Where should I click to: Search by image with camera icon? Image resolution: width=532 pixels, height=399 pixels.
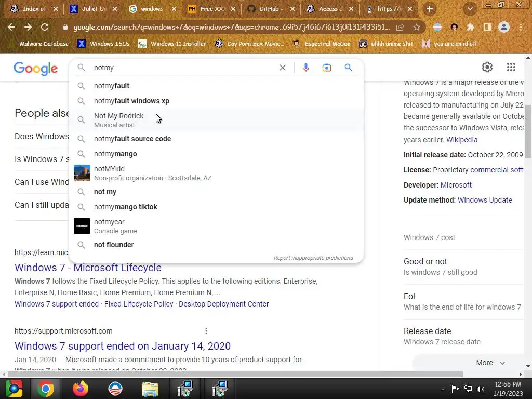pyautogui.click(x=326, y=68)
